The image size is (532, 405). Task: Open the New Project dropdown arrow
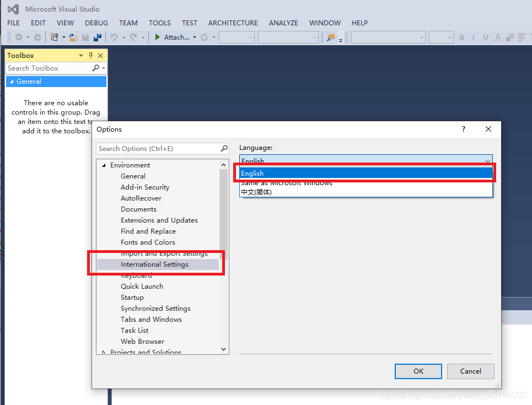(63, 37)
